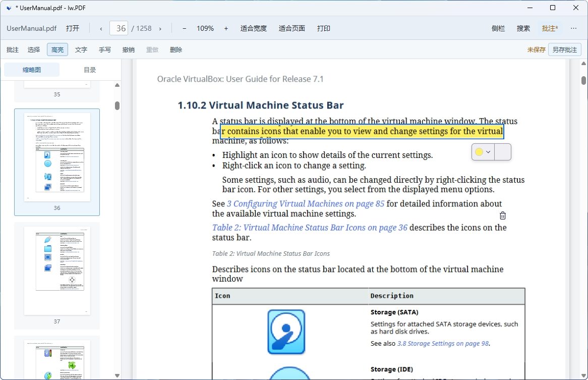Select page 38 thumbnail at bottom
Screen dimensions: 588x380
tap(57, 358)
